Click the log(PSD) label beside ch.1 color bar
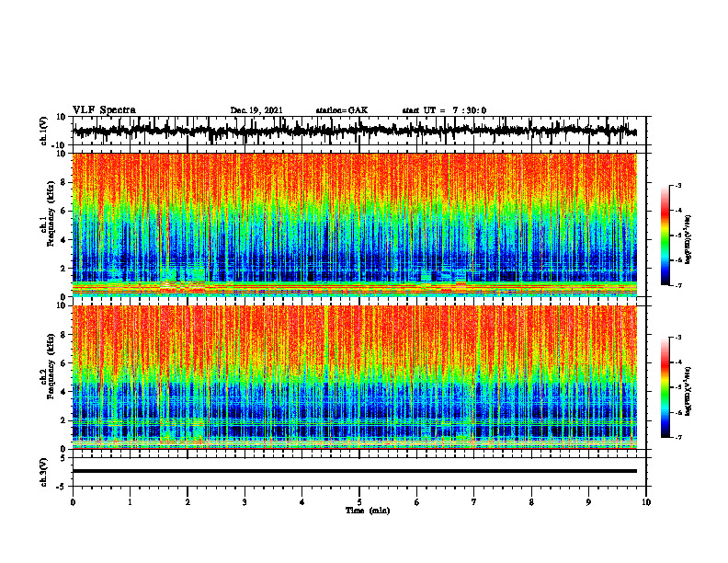The height and width of the screenshot is (563, 728). [688, 239]
